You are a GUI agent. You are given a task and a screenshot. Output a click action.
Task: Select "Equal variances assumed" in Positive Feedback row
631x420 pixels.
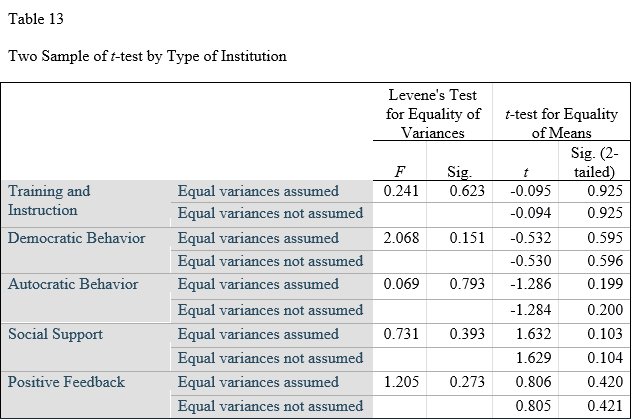[x=258, y=382]
